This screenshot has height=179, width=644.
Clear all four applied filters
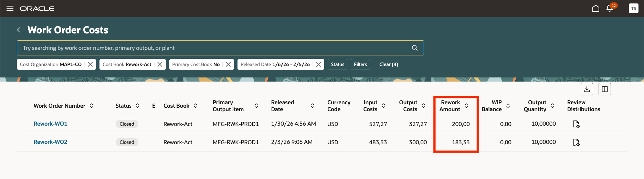pos(389,64)
